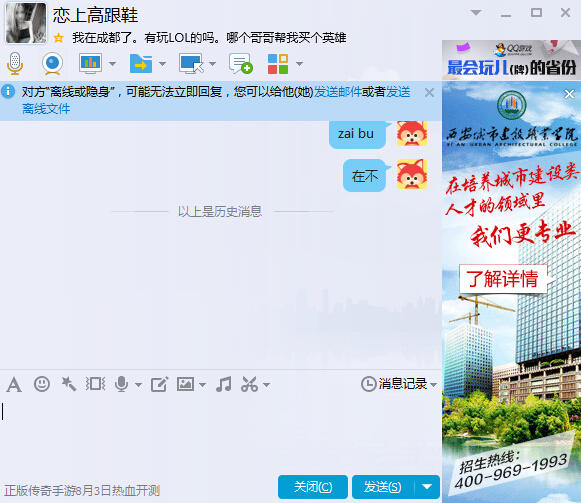
Task: Click the 离线文件 link
Action: click(46, 109)
